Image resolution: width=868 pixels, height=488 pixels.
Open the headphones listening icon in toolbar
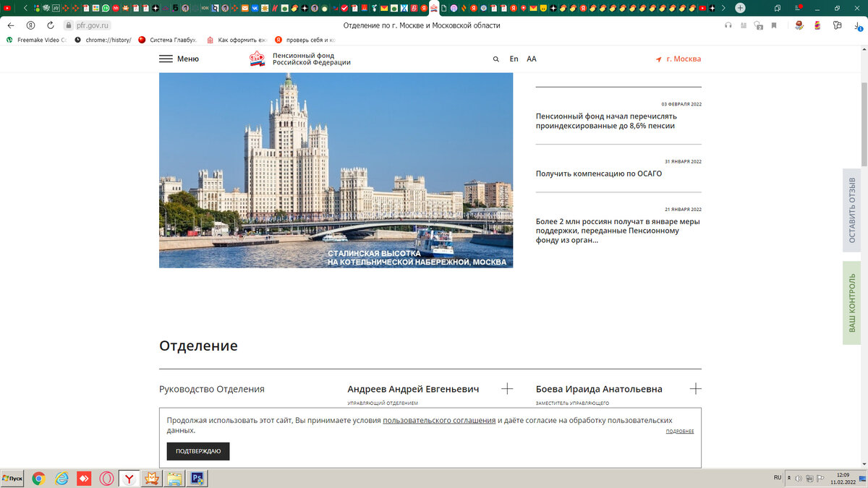[727, 24]
